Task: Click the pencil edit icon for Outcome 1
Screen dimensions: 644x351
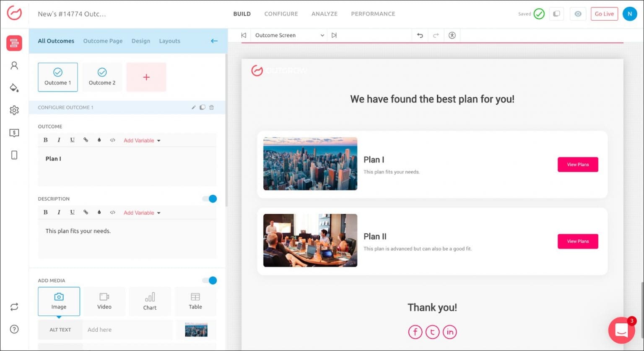Action: 193,107
